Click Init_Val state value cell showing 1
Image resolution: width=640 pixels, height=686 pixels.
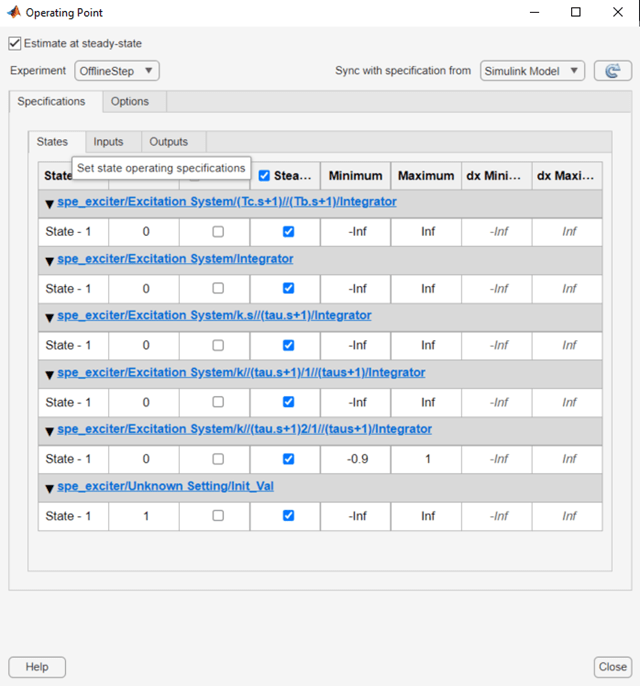click(x=144, y=516)
